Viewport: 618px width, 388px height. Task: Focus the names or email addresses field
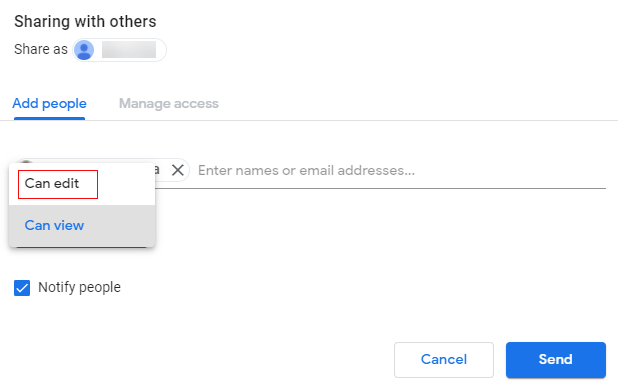[401, 170]
